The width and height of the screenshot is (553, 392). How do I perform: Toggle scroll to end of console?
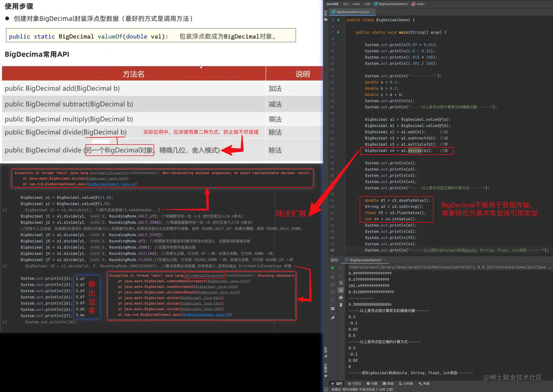(341, 290)
